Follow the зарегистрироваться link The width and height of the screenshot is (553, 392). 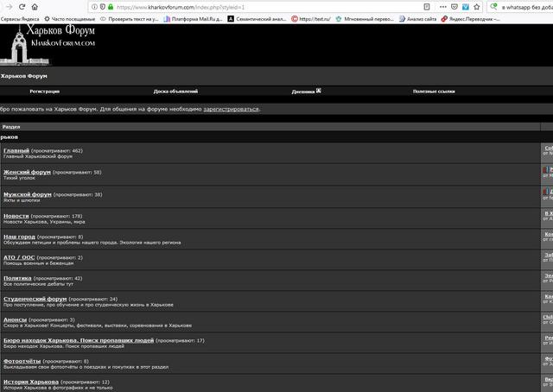click(231, 109)
